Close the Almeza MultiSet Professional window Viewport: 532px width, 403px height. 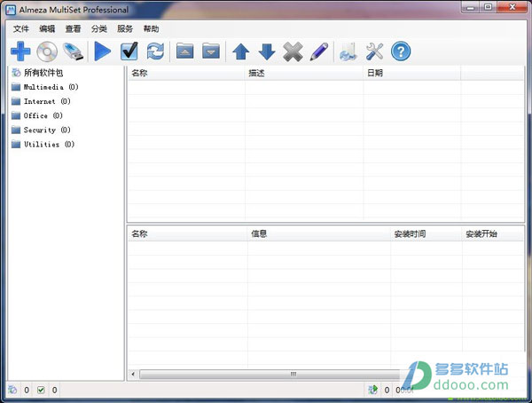point(512,7)
